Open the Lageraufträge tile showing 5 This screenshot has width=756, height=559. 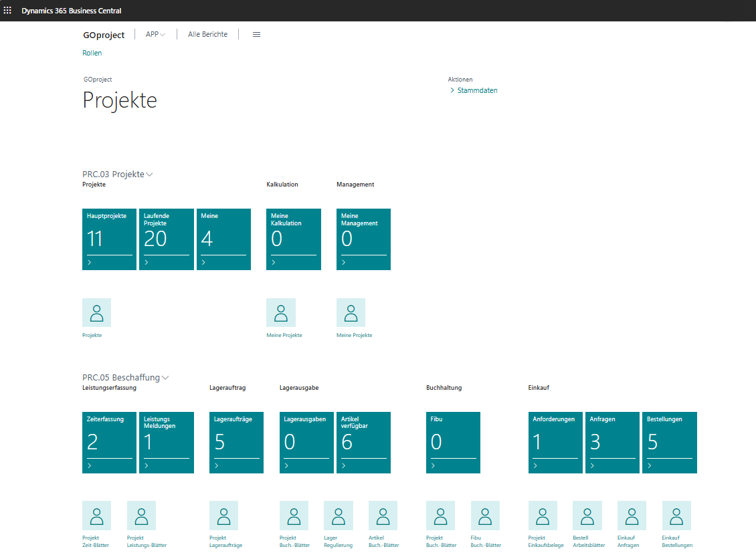point(236,443)
